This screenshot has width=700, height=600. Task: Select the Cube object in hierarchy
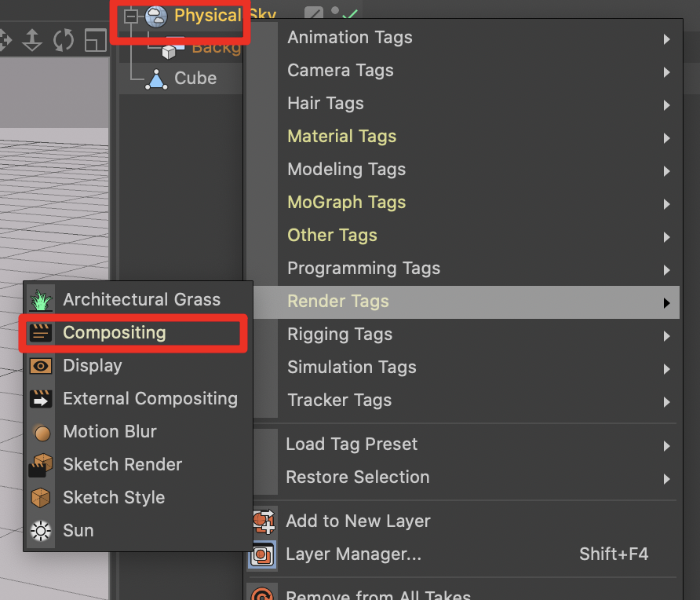click(195, 79)
